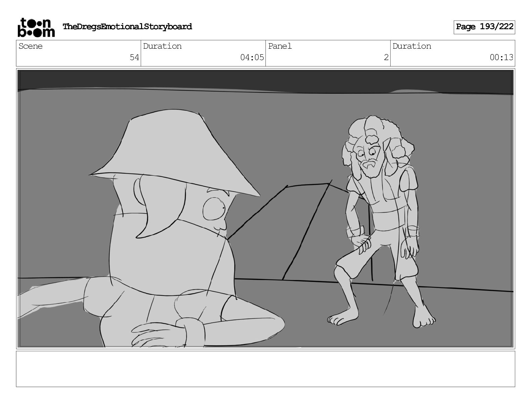Click the Scene label

(x=31, y=46)
